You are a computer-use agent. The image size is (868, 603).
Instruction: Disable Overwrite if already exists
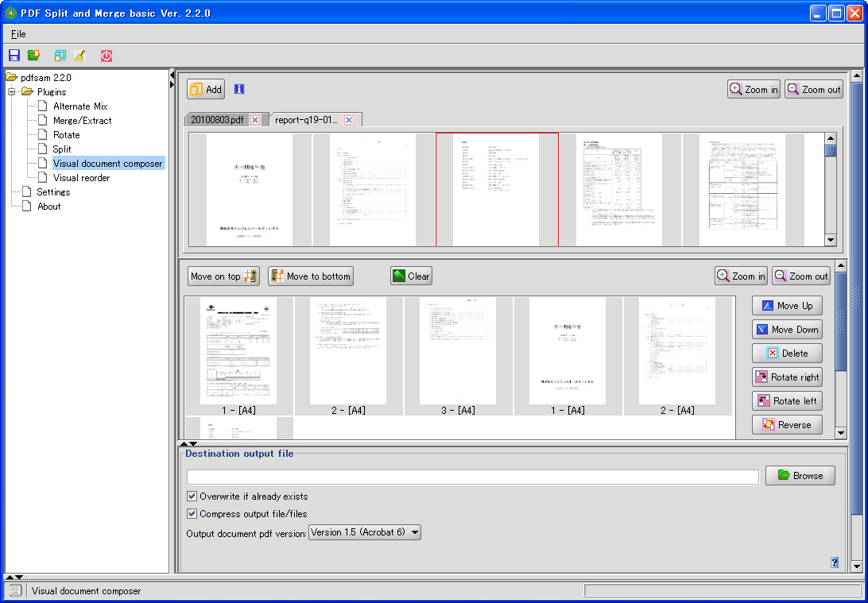[x=192, y=496]
